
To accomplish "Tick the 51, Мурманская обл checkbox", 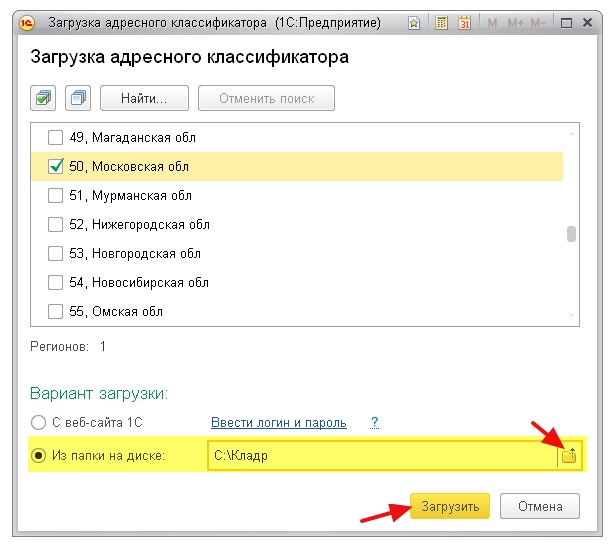I will pos(55,195).
